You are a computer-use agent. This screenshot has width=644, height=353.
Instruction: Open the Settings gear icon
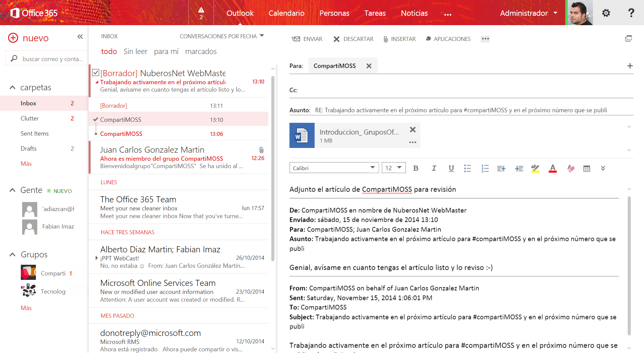[x=606, y=13]
